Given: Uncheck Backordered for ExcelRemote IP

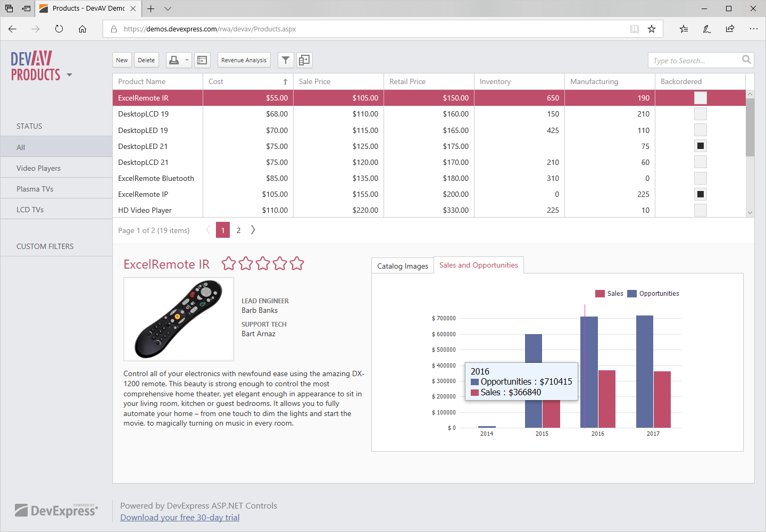Looking at the screenshot, I should (700, 194).
